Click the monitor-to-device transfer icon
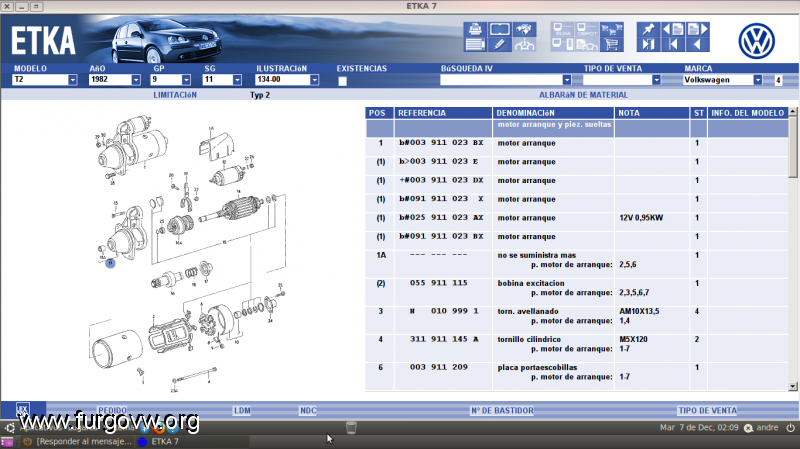 click(x=562, y=44)
